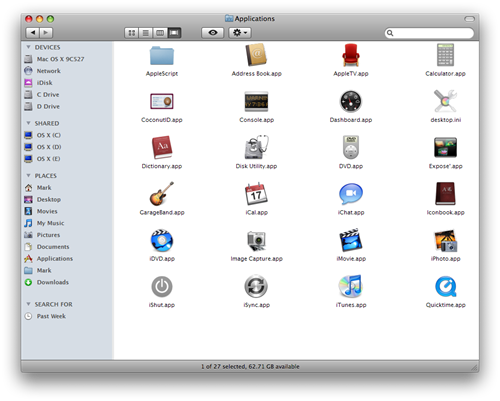Screen dimensions: 500x401
Task: Open My Music in the sidebar
Action: tap(44, 223)
